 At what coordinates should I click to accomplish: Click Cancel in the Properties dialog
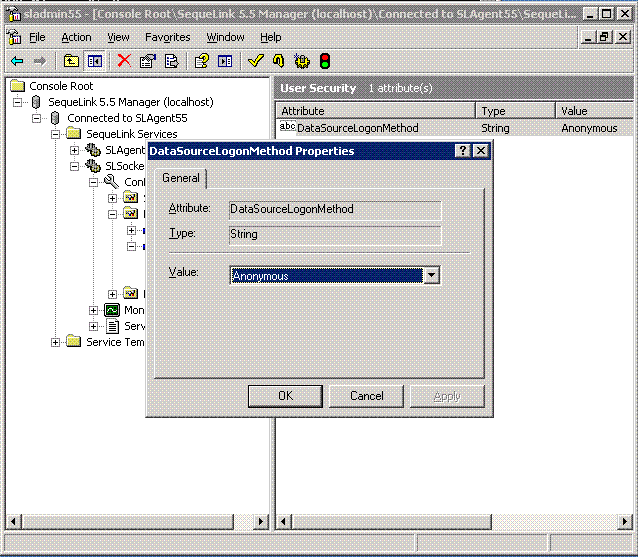(x=366, y=396)
